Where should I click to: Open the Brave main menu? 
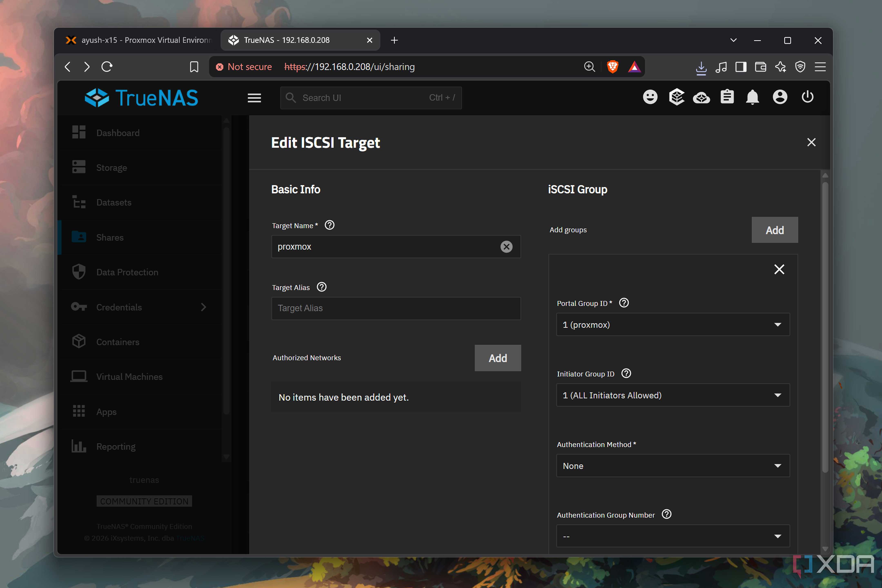click(x=820, y=67)
